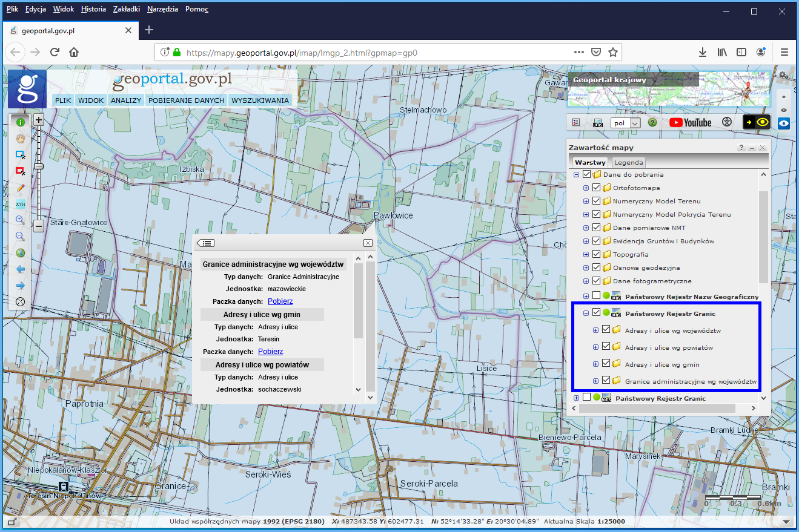799x532 pixels.
Task: Go to previous map view arrow
Action: [21, 269]
